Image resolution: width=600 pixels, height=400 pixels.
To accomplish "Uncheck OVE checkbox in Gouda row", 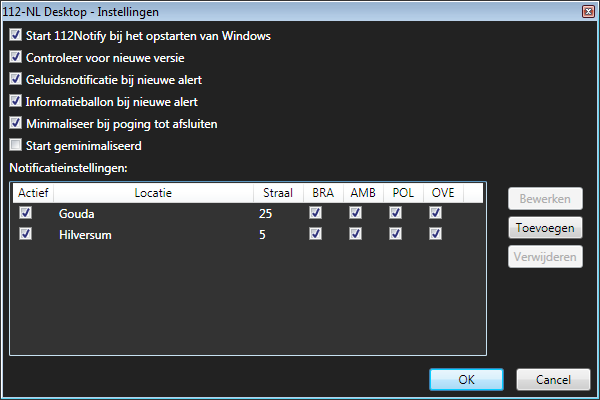I will [x=435, y=213].
